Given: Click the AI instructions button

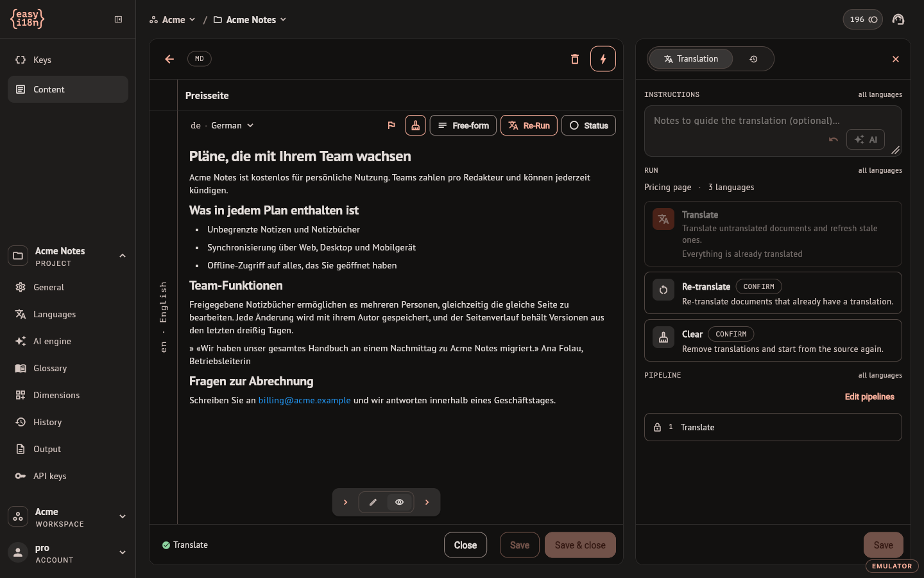Looking at the screenshot, I should click(866, 139).
